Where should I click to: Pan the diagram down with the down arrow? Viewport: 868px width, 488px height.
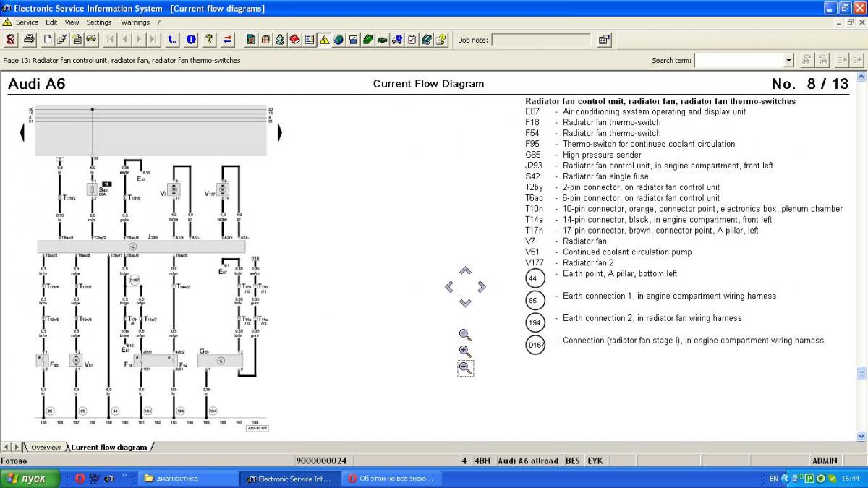(x=465, y=303)
